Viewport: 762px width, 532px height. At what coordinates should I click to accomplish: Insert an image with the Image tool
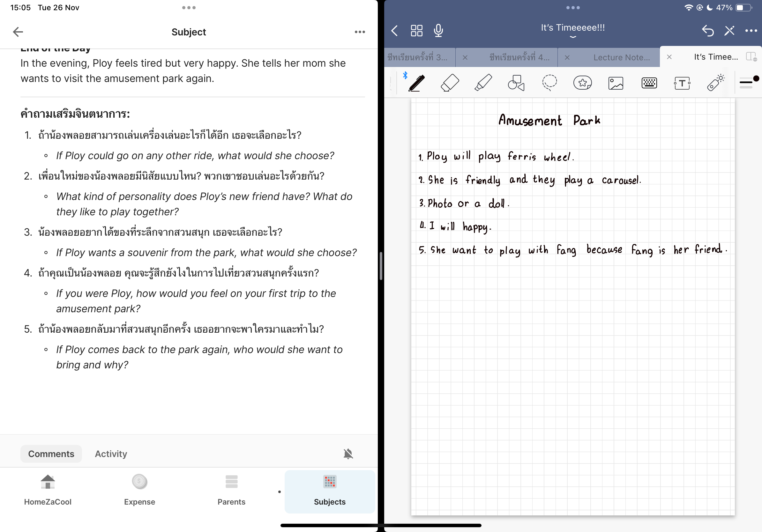point(616,83)
